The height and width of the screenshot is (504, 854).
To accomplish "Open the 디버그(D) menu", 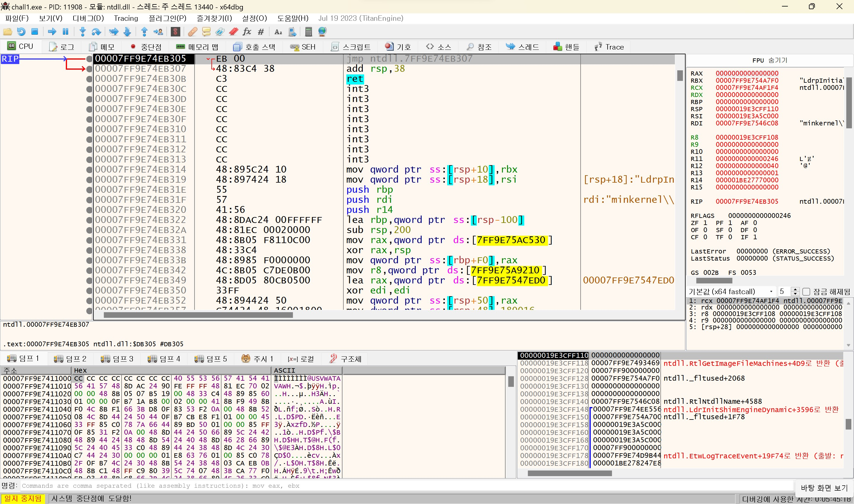I will [88, 18].
